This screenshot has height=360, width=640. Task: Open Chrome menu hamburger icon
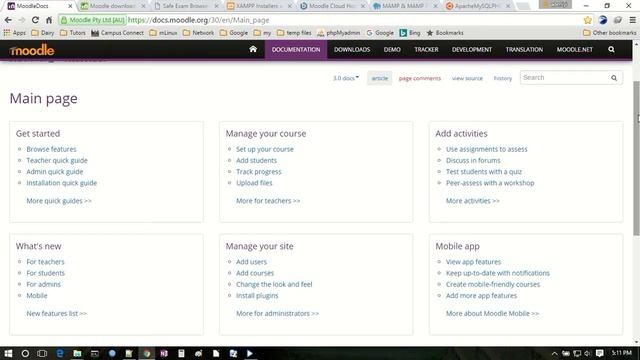pyautogui.click(x=632, y=20)
